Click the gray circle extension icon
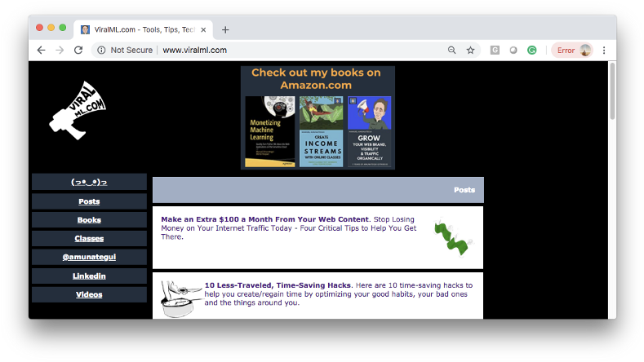The width and height of the screenshot is (644, 362). click(x=513, y=50)
